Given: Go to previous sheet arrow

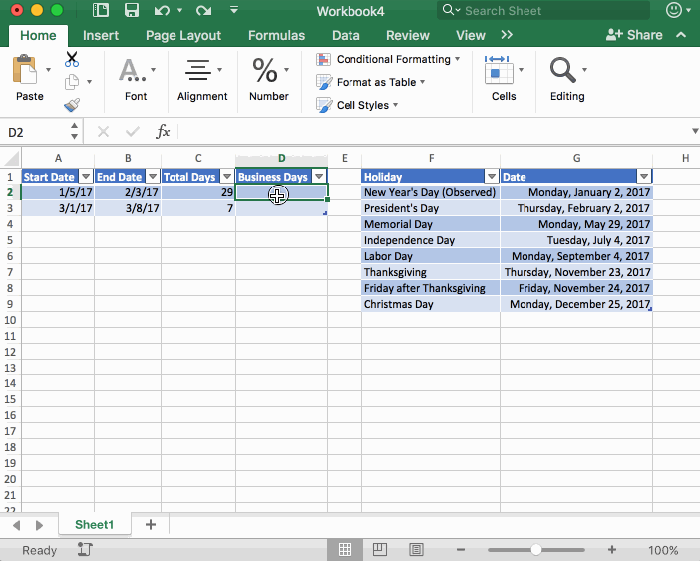Looking at the screenshot, I should pyautogui.click(x=17, y=525).
